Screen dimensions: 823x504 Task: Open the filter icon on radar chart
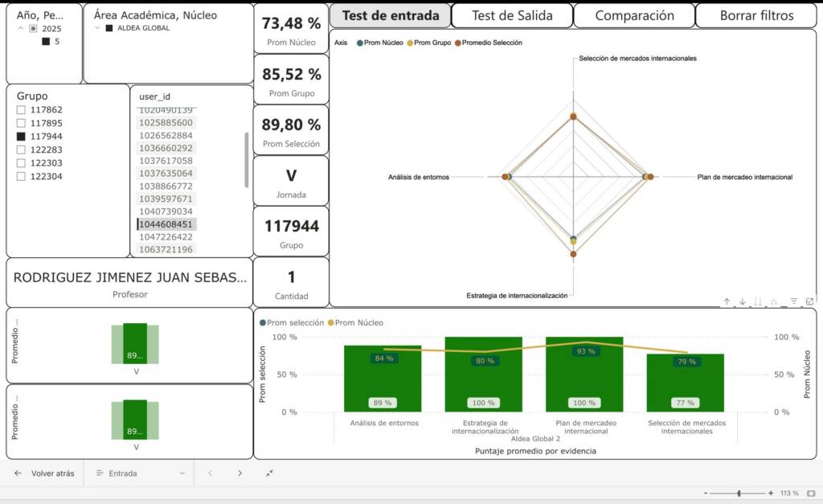coord(794,301)
